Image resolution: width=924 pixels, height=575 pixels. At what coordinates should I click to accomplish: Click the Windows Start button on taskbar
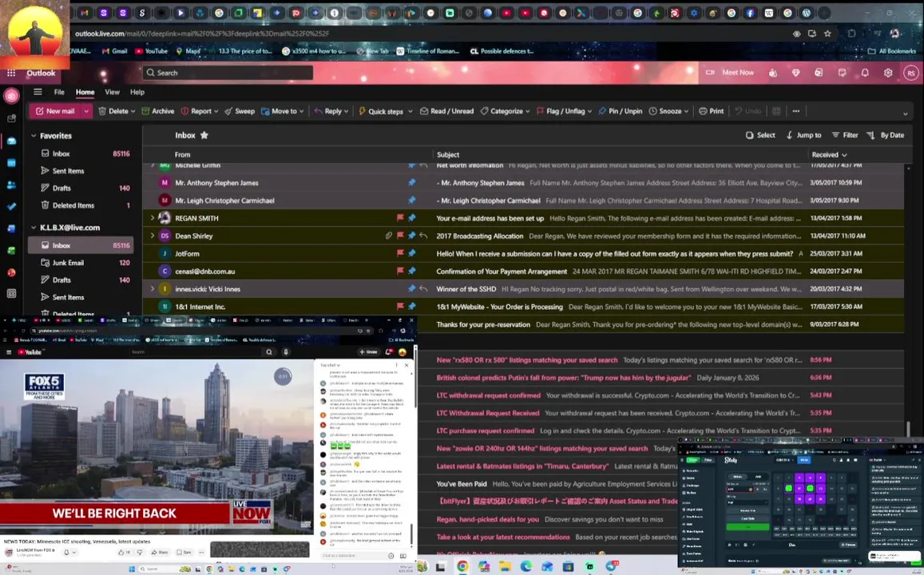131,569
